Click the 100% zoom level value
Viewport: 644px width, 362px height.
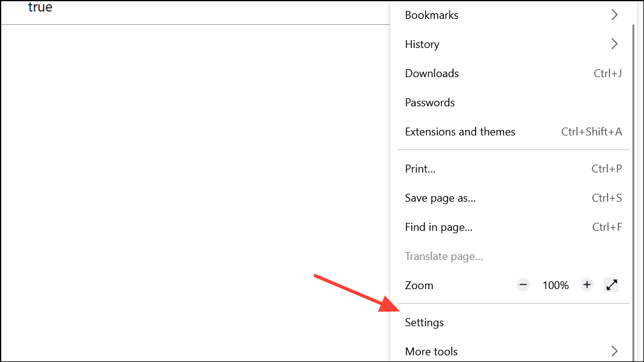(555, 285)
